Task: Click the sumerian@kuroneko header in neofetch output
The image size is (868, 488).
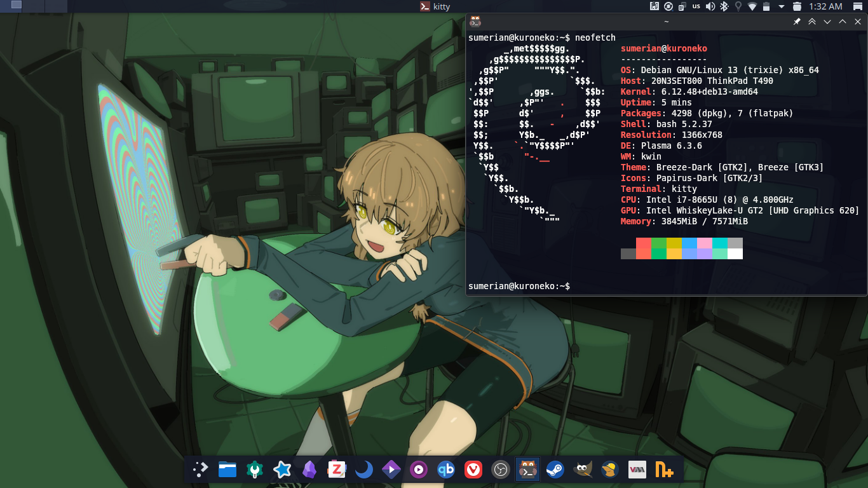Action: click(x=664, y=49)
